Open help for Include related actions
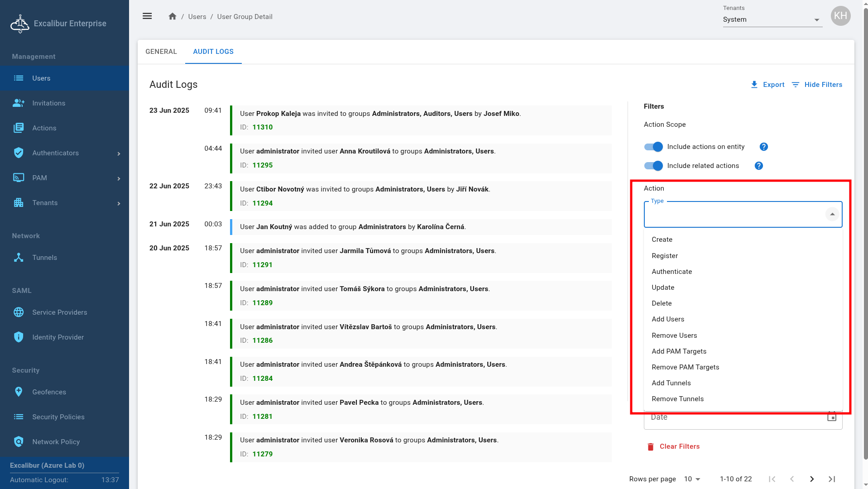This screenshot has width=868, height=489. (x=758, y=166)
